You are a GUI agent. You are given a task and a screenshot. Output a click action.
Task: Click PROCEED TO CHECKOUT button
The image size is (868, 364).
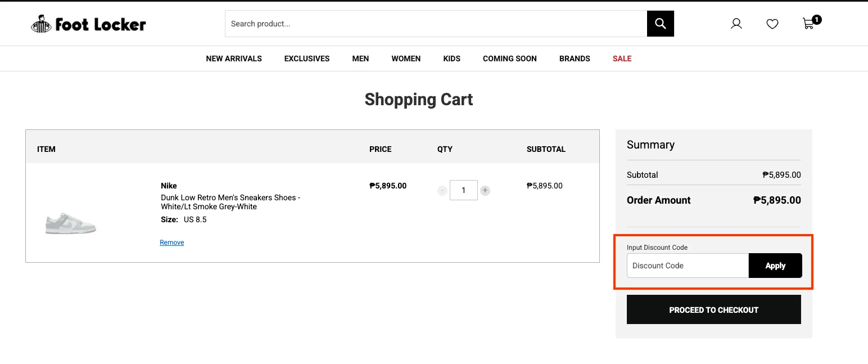pyautogui.click(x=714, y=309)
